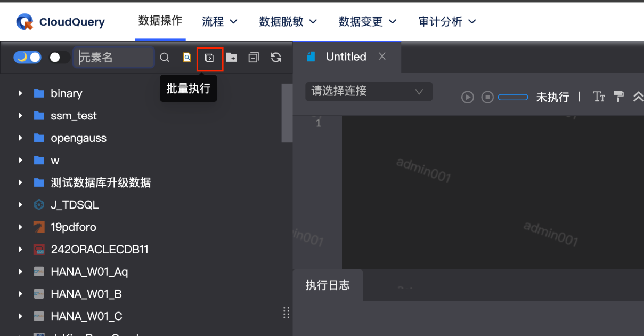The image size is (644, 336).
Task: Open the 数据操作 menu tab
Action: (x=160, y=21)
